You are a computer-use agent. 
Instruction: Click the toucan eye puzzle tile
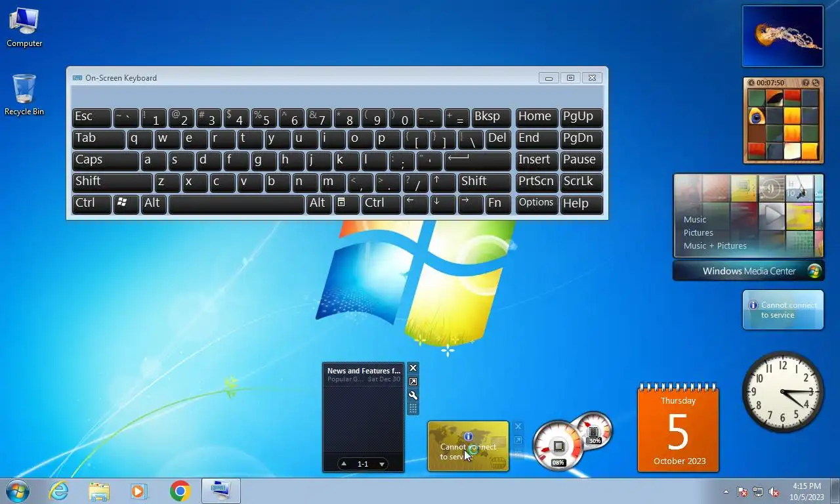point(757,116)
